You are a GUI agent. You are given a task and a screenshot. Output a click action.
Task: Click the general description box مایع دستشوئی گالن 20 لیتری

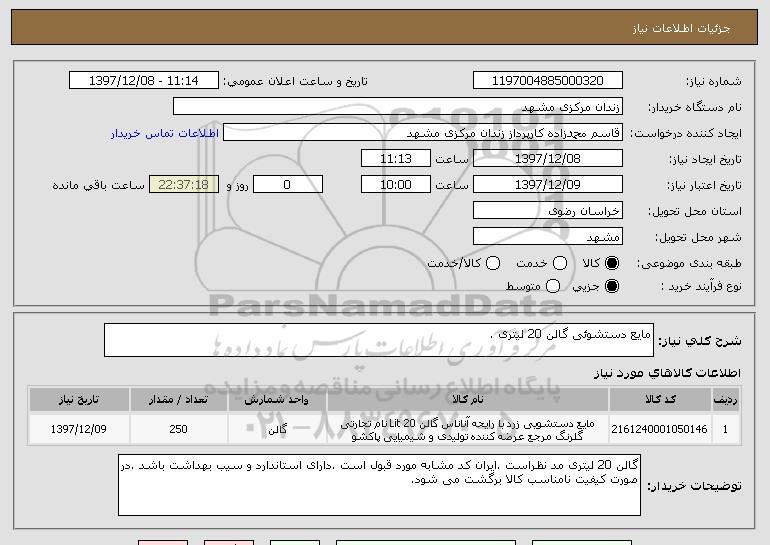pos(379,340)
